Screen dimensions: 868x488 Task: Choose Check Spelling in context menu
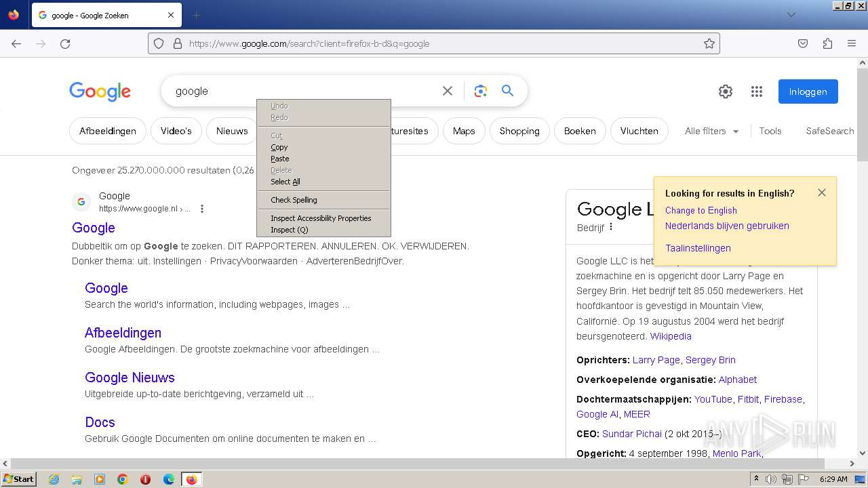pos(323,200)
